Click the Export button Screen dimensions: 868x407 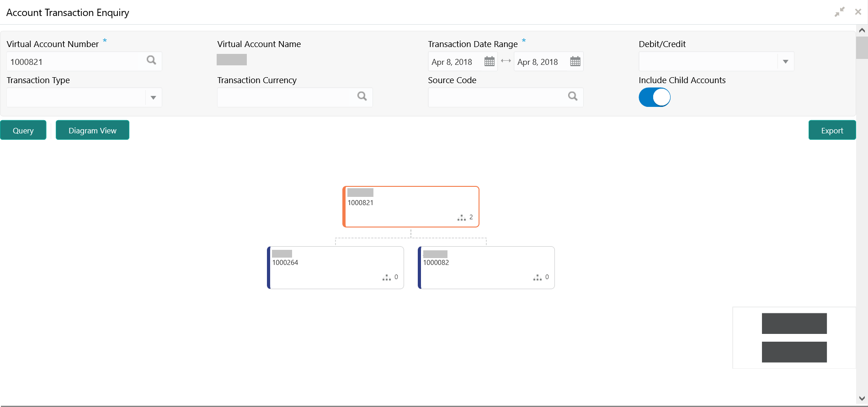click(832, 130)
